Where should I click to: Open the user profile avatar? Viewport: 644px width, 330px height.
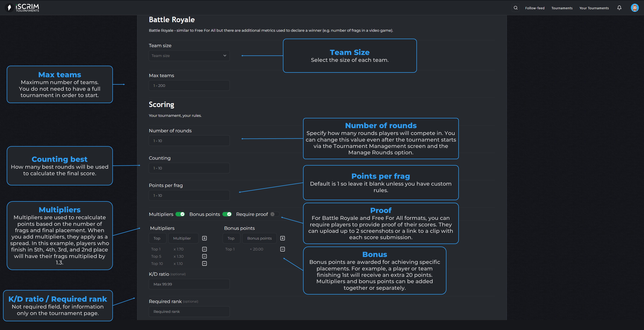tap(634, 8)
